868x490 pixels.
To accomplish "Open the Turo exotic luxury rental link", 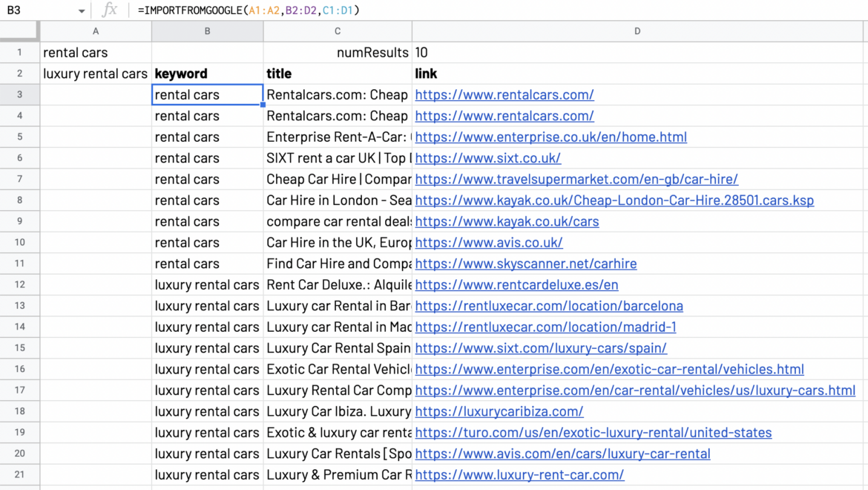I will tap(593, 432).
